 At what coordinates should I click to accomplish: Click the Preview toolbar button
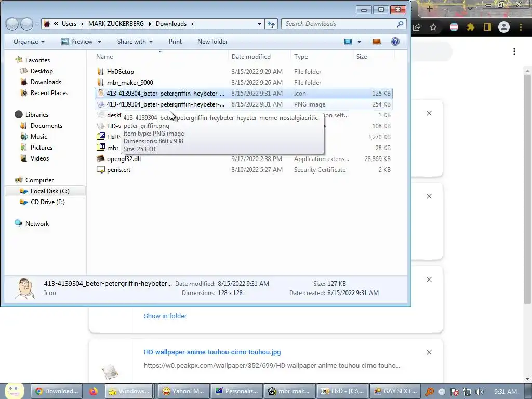[77, 42]
